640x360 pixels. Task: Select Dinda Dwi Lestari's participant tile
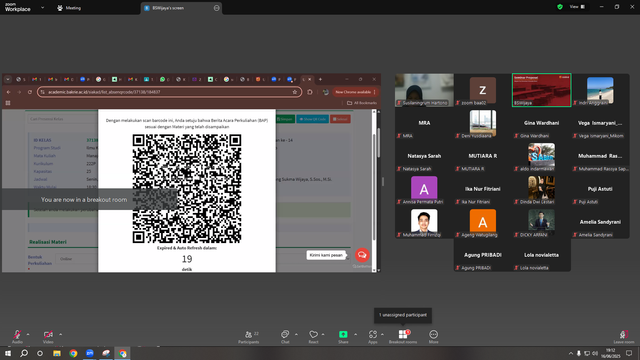pyautogui.click(x=541, y=189)
